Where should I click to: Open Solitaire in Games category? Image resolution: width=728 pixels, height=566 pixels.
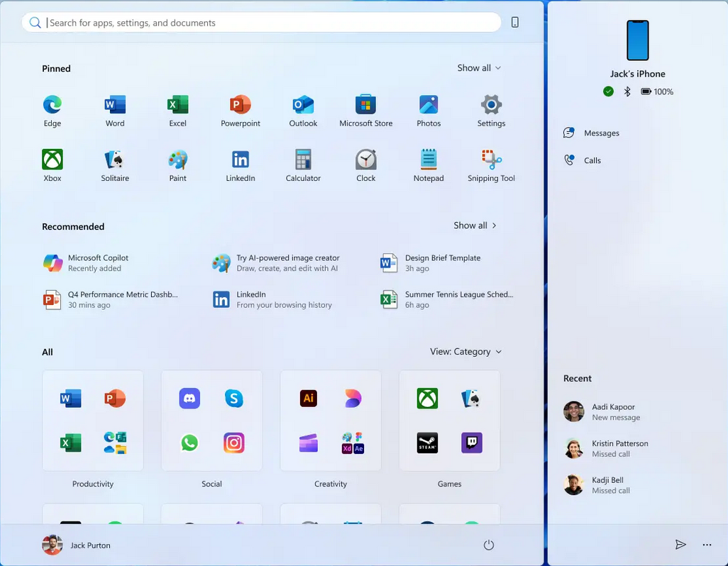click(x=472, y=399)
